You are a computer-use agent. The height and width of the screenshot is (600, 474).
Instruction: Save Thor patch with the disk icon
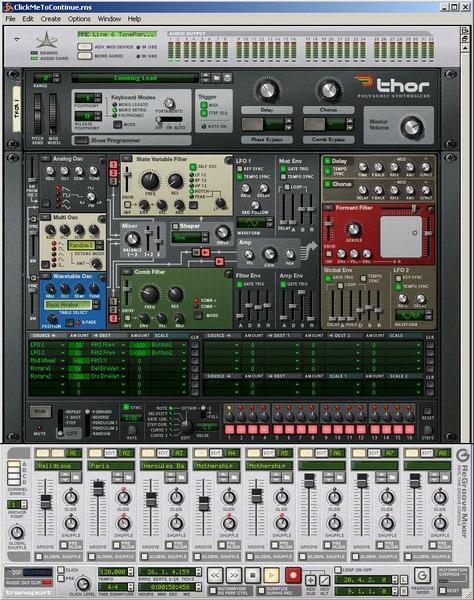228,78
